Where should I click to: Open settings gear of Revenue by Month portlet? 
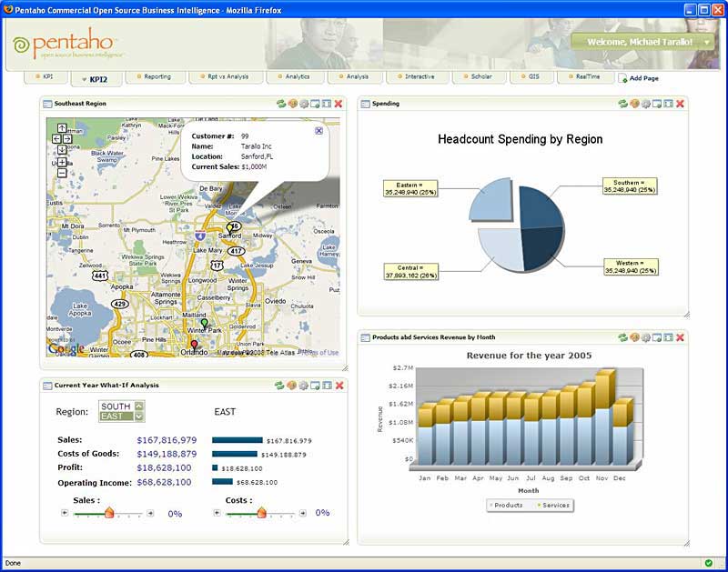[x=646, y=337]
